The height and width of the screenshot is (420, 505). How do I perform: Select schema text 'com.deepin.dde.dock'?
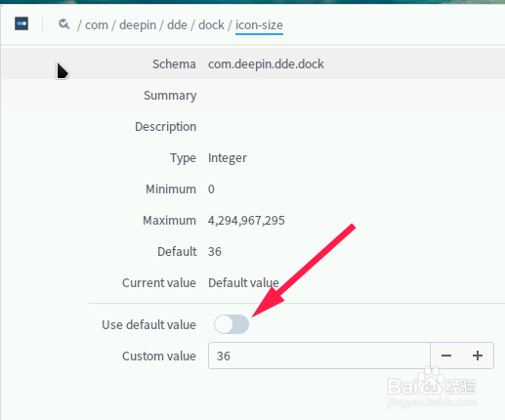(x=266, y=64)
